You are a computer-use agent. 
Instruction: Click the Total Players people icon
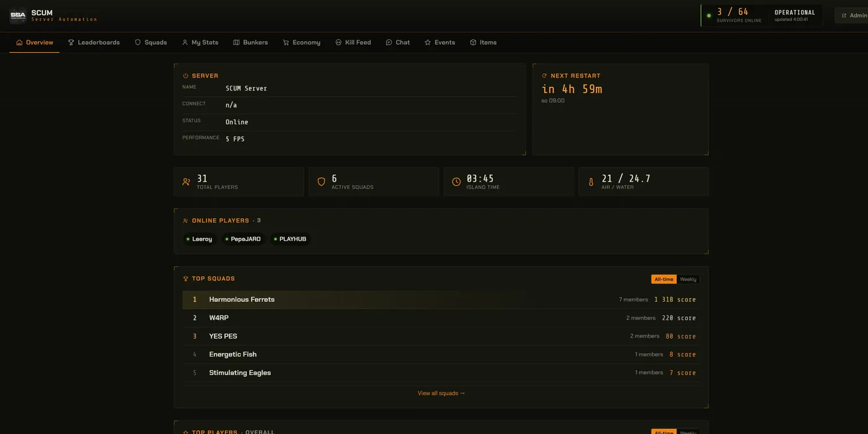coord(187,182)
